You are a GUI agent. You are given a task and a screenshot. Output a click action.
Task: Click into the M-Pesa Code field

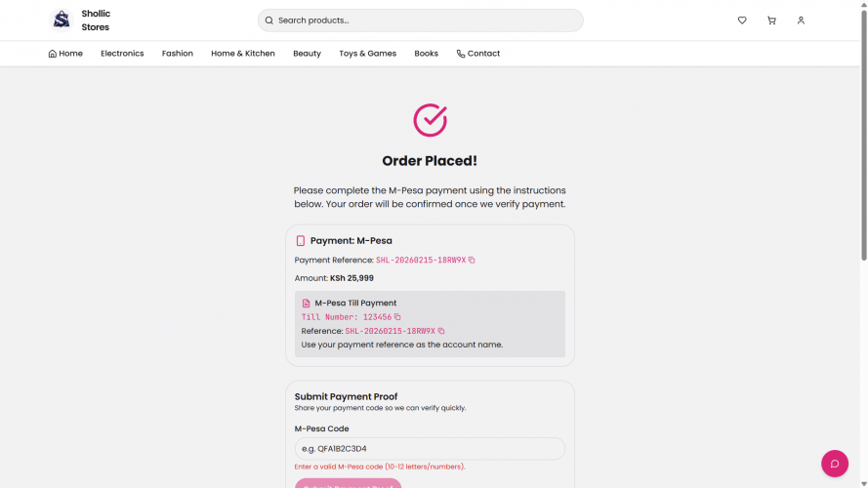click(430, 449)
